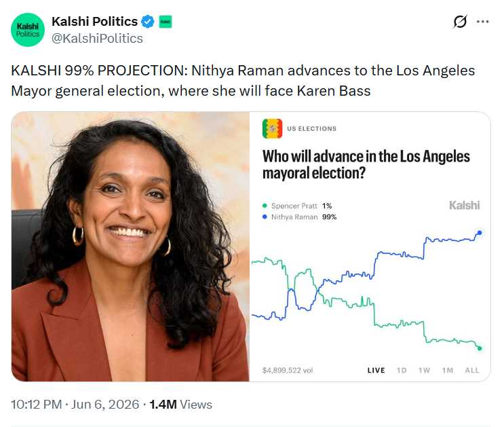Click the Kalshi watermark logo in chart

coord(464,205)
